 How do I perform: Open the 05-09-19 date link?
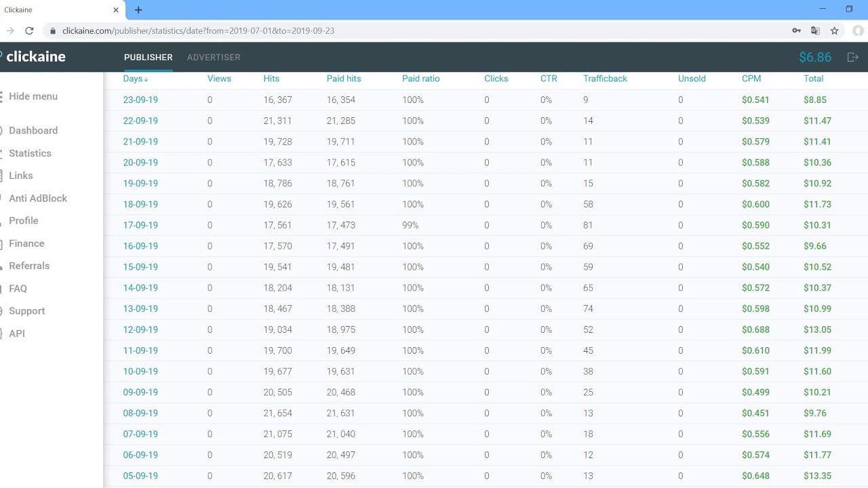[x=140, y=476]
